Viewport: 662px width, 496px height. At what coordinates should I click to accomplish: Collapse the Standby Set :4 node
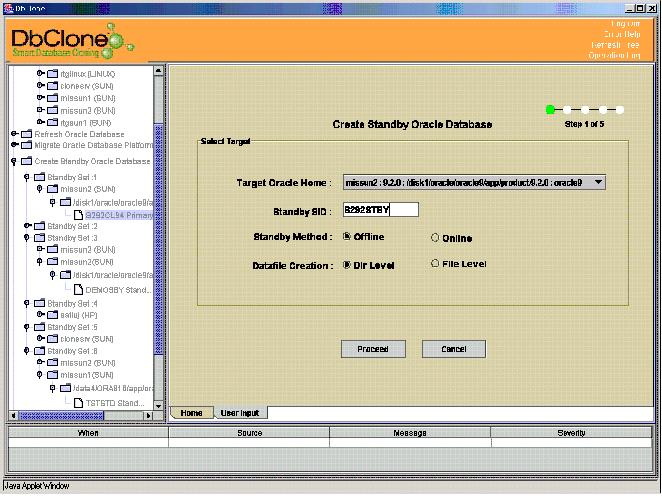27,304
